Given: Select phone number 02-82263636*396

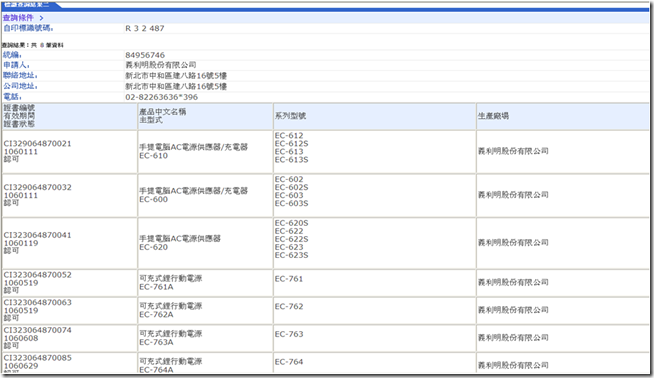Looking at the screenshot, I should pyautogui.click(x=161, y=97).
